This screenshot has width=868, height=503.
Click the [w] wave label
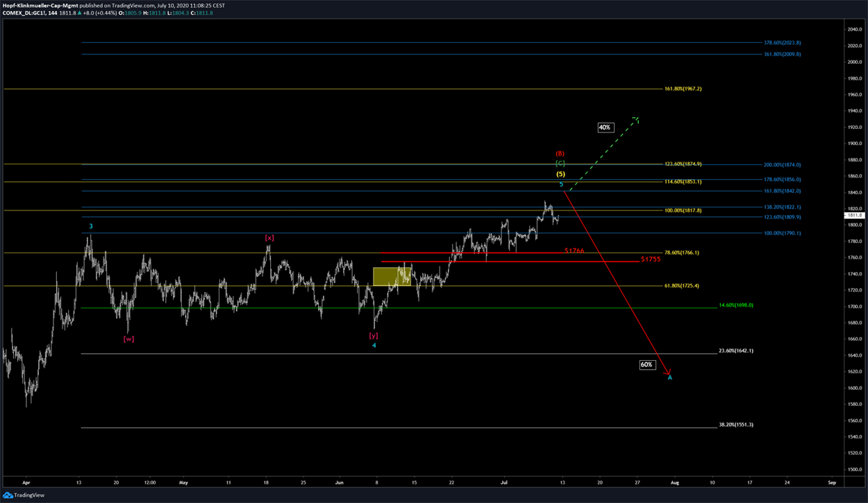[x=128, y=339]
